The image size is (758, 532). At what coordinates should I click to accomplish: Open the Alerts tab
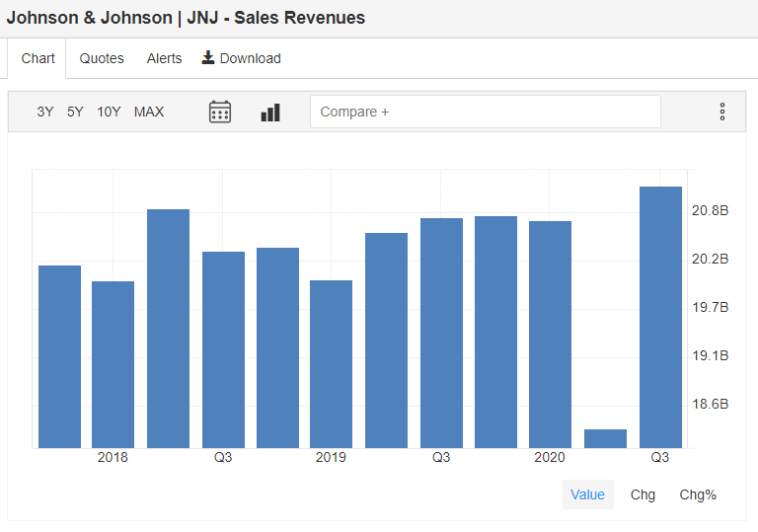point(165,58)
